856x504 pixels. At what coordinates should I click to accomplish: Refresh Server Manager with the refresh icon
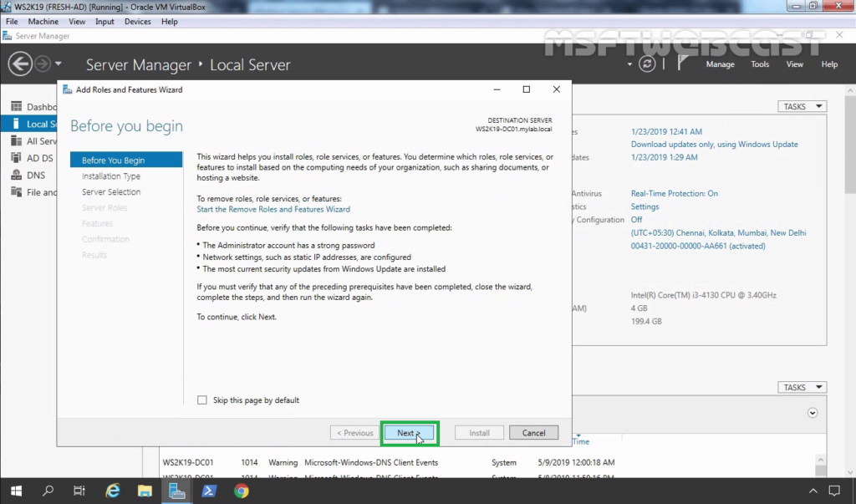point(647,64)
